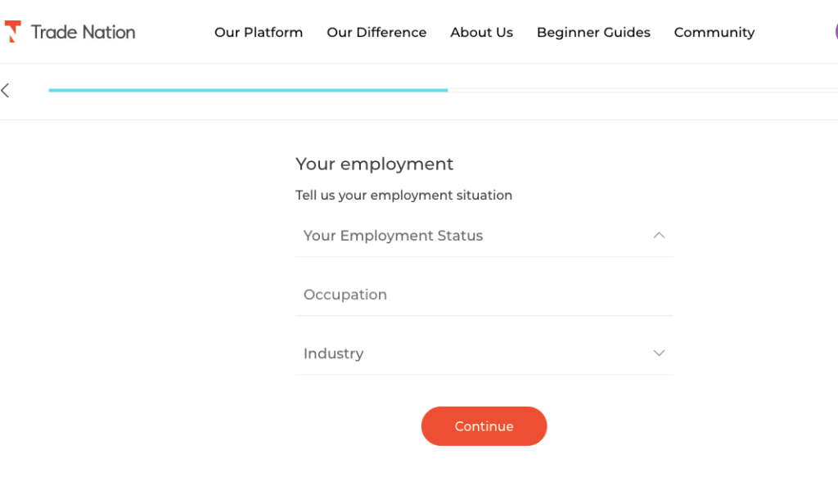Focus the Occupation input field
The width and height of the screenshot is (838, 504).
(x=483, y=295)
